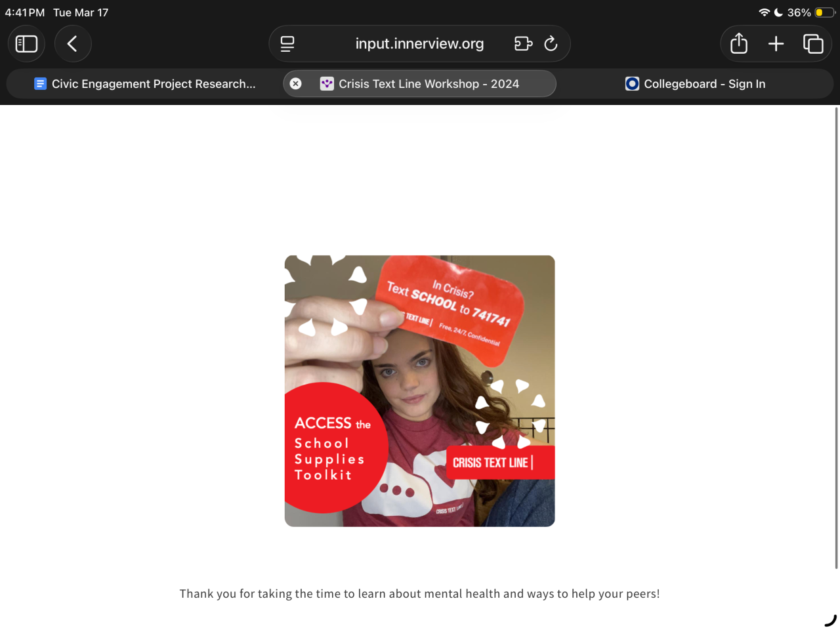Show the tab overview
The width and height of the screenshot is (840, 630).
813,44
